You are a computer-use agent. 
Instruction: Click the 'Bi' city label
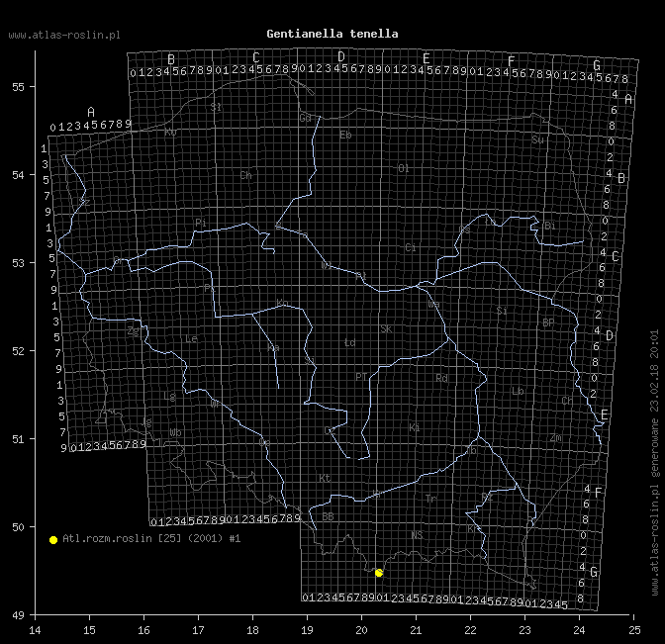[x=549, y=226]
